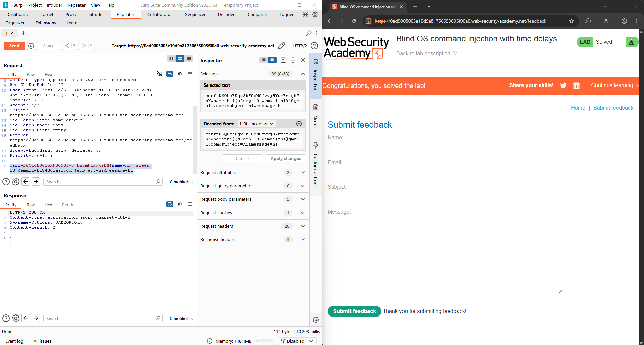
Task: Share on LinkedIn icon in lab banner
Action: coord(576,85)
